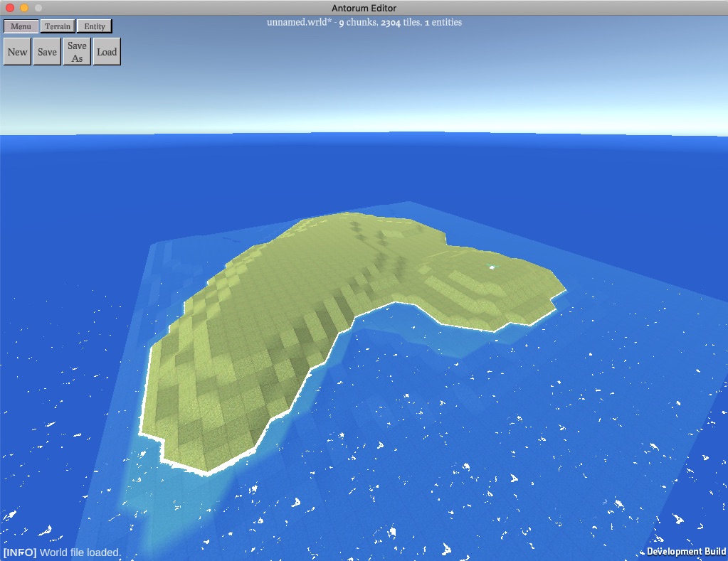
Task: Minimize the window with the yellow button
Action: (24, 8)
